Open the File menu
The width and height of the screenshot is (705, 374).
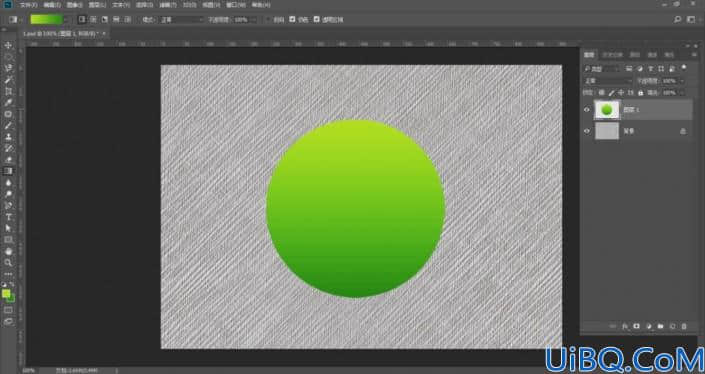[28, 5]
